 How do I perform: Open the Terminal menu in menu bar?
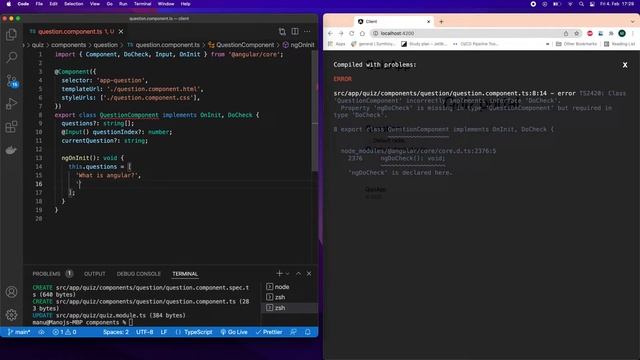click(142, 4)
